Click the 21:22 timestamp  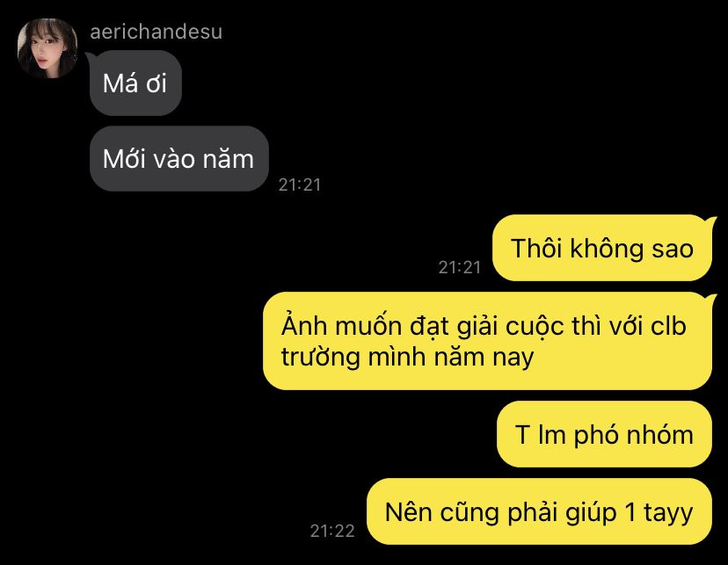tap(332, 531)
